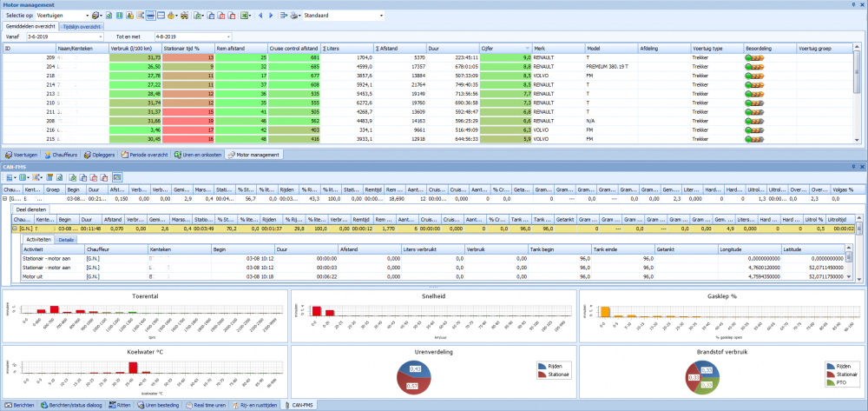Open the printer icon dropdown
Viewport: 868px width, 411px height.
point(299,16)
